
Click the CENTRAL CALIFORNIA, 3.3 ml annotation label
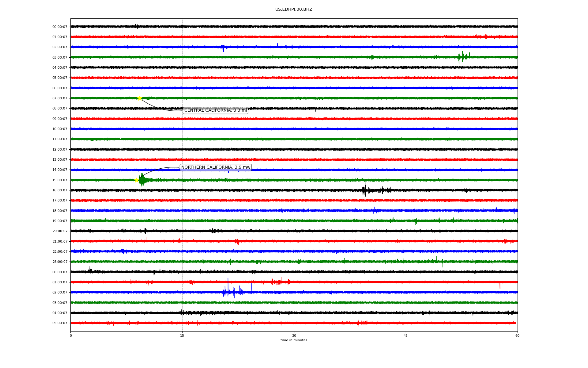(215, 110)
